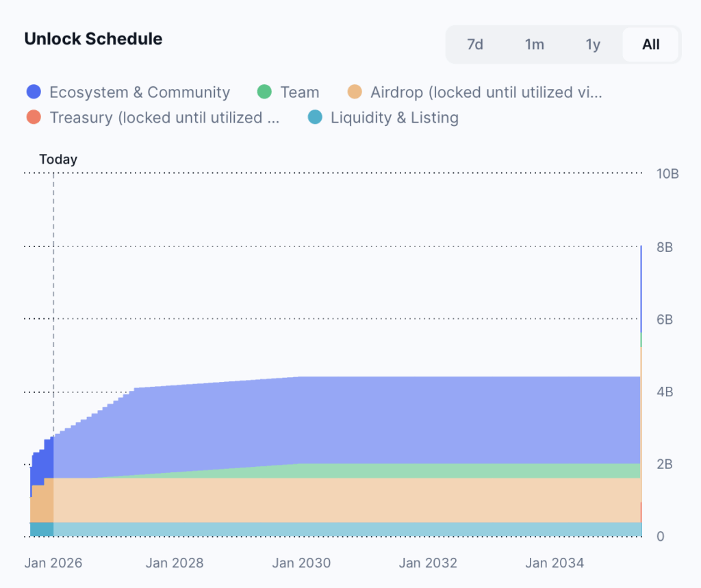Switch to the 7d time range tab

tap(475, 44)
